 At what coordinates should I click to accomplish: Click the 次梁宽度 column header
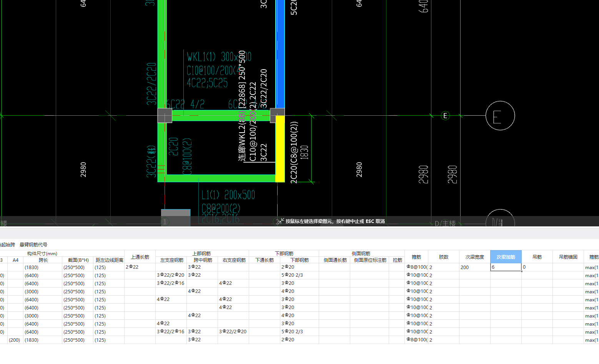474,257
